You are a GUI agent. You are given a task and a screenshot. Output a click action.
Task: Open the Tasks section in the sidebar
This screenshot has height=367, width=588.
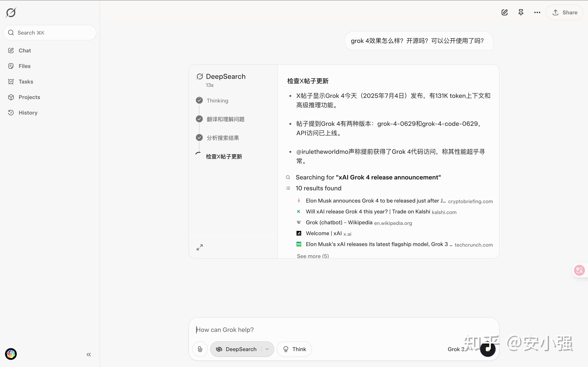(x=26, y=81)
